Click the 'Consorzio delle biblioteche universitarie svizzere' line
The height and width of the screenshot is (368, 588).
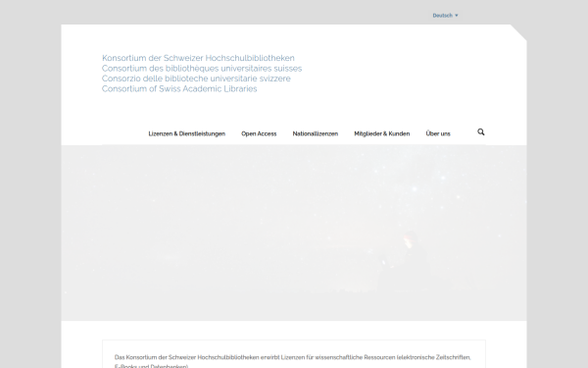coord(196,79)
